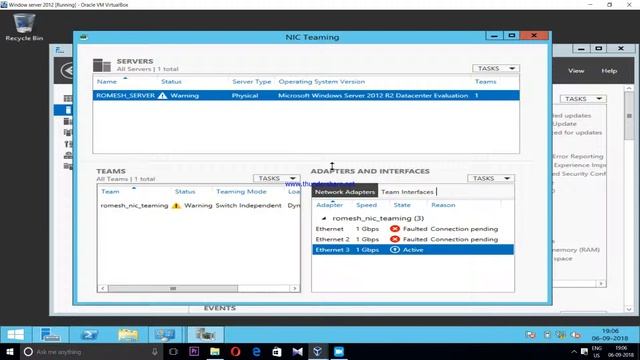Open the TEAMS section TASKS dropdown
640x360 pixels.
tap(276, 178)
